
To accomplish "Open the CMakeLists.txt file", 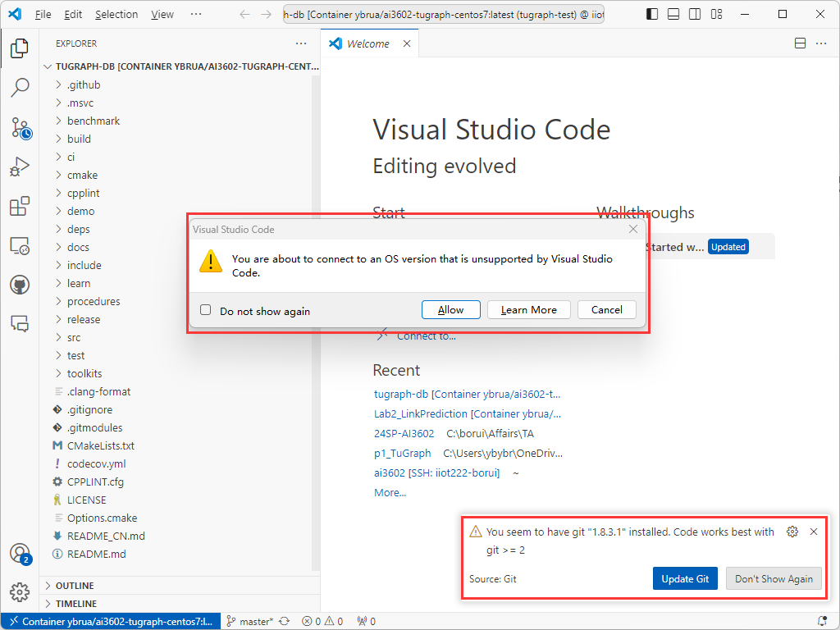I will (x=100, y=445).
